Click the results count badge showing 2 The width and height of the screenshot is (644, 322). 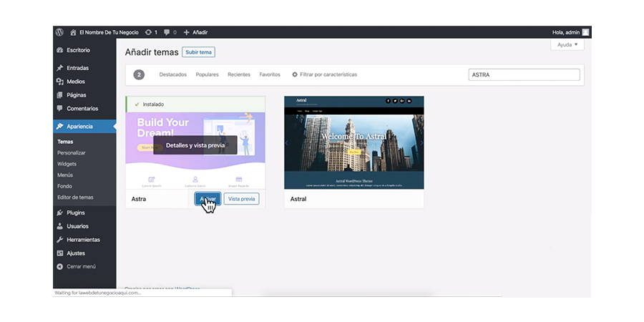point(140,74)
